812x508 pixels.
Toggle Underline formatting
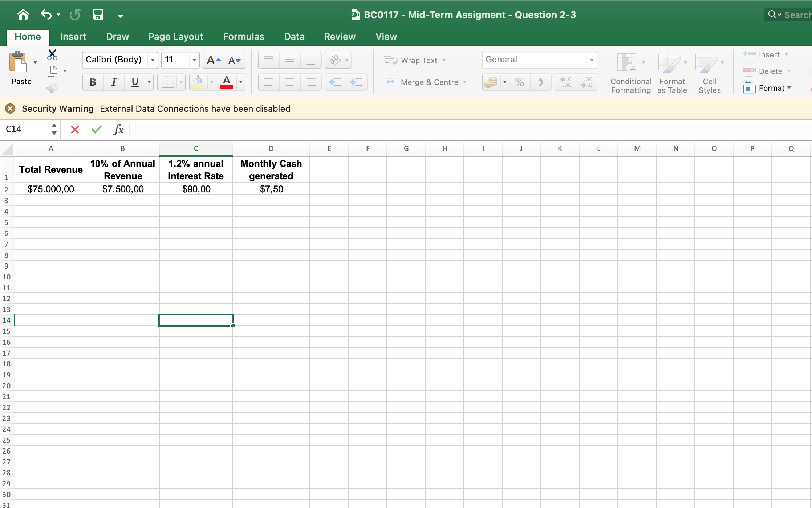tap(135, 82)
